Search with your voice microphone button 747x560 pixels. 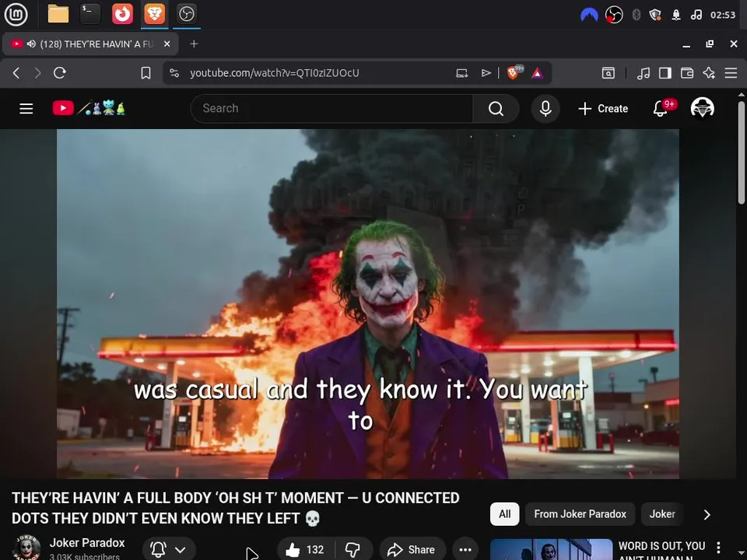click(545, 109)
